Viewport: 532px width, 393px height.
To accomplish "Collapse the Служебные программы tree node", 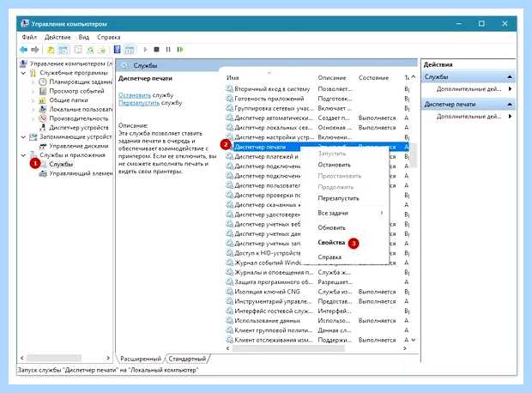I will 23,73.
